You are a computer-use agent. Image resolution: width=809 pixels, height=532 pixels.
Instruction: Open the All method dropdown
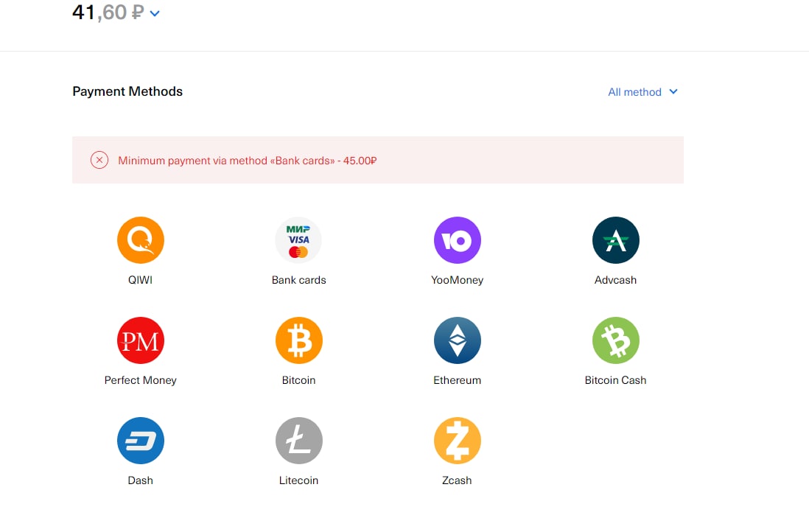click(642, 92)
